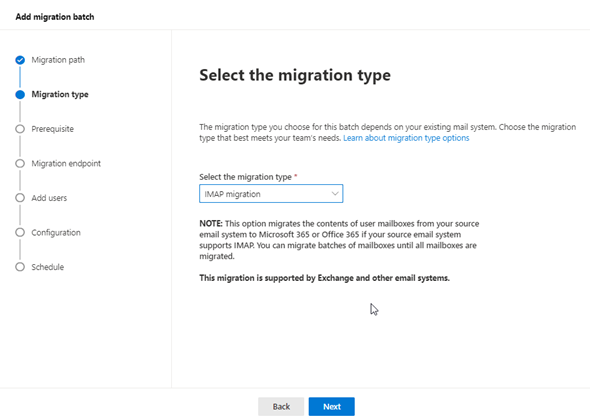611x420 pixels.
Task: Open Learn about migration type options link
Action: coord(405,138)
